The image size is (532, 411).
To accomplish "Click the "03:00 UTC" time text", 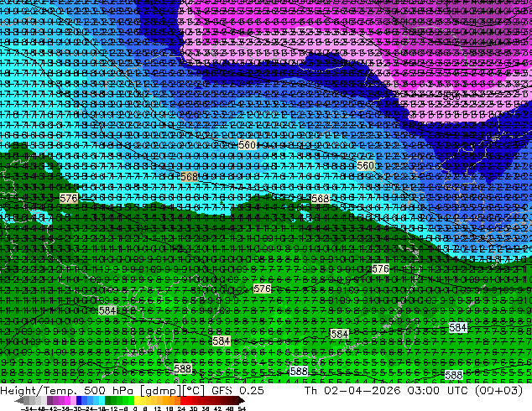I will click(440, 391).
